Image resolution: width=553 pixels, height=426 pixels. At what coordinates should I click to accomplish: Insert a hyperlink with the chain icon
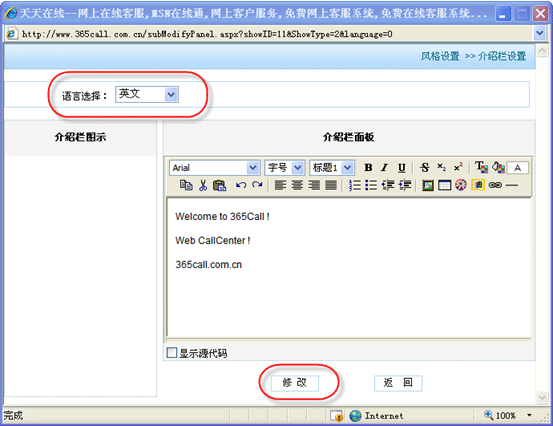pyautogui.click(x=495, y=185)
